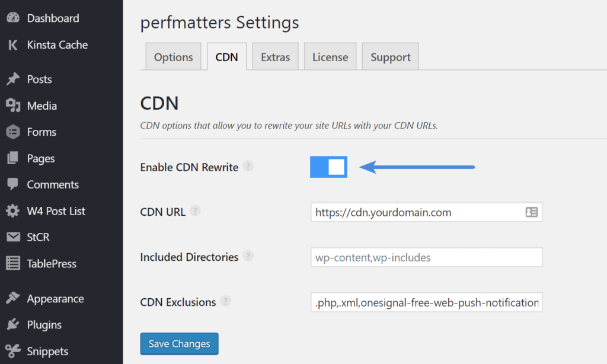Click the contact card icon in CDN URL field
This screenshot has width=607, height=364.
click(x=532, y=212)
